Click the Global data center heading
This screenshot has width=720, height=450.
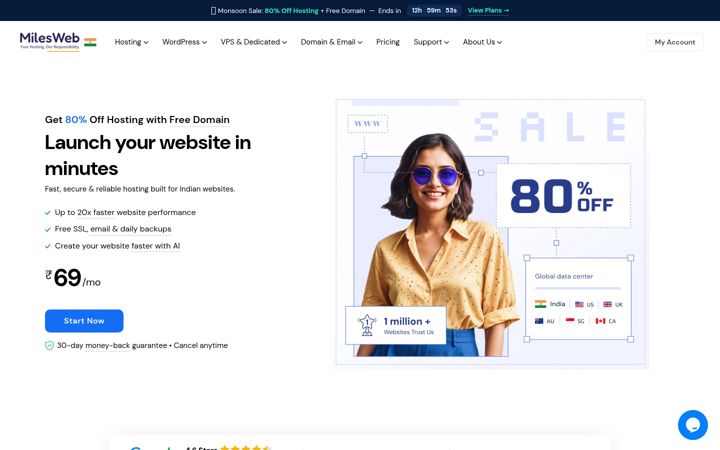pos(563,276)
